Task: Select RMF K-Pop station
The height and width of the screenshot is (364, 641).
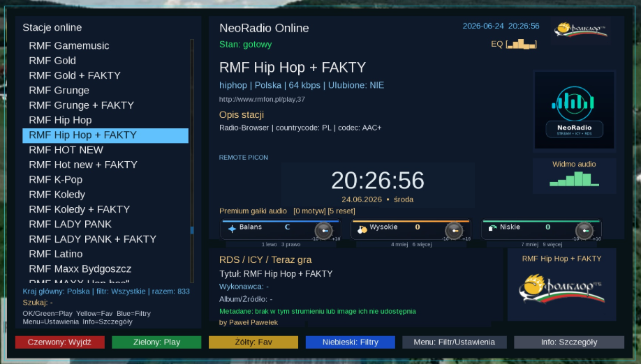Action: [105, 179]
